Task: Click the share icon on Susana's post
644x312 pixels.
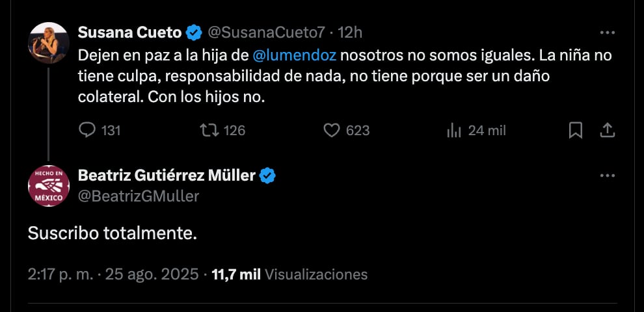Action: pos(607,131)
